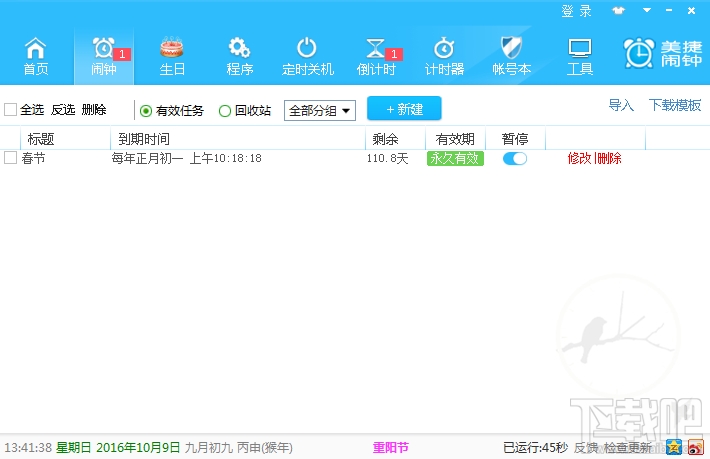710x459 pixels.
Task: Click 反选 to invert selection
Action: [63, 110]
